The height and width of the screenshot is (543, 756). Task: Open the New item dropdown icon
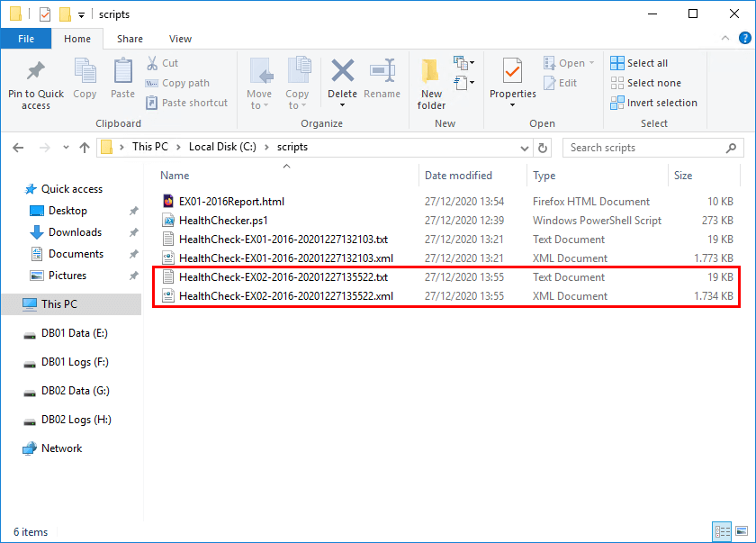pos(463,63)
